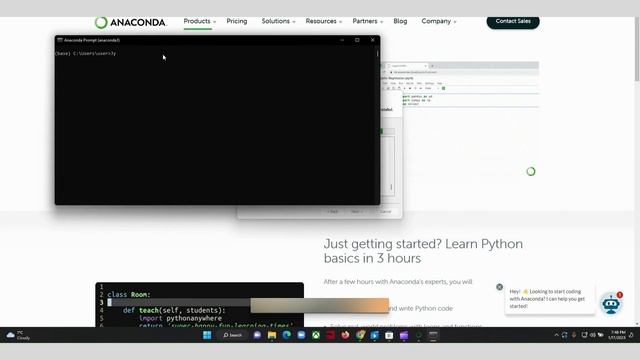This screenshot has height=360, width=640.
Task: Click the Anaconda logo on the website
Action: (x=131, y=22)
